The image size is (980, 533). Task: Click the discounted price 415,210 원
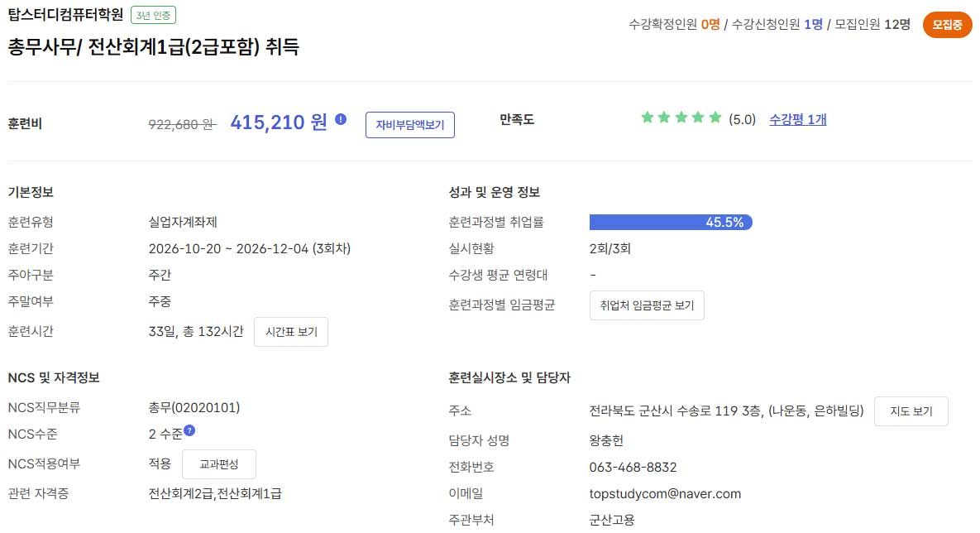point(279,122)
